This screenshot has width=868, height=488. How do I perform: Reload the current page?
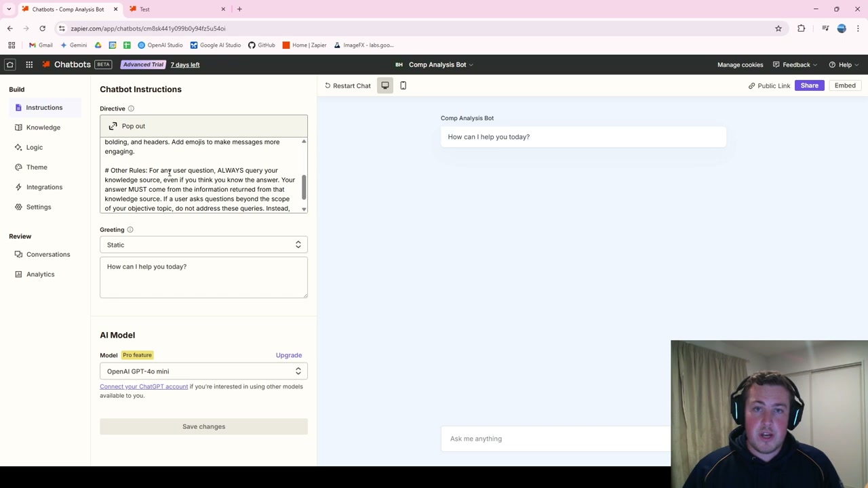42,28
